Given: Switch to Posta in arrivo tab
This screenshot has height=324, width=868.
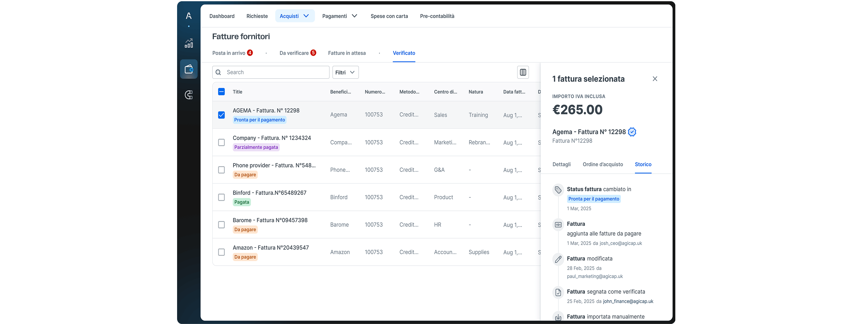Looking at the screenshot, I should pos(232,53).
